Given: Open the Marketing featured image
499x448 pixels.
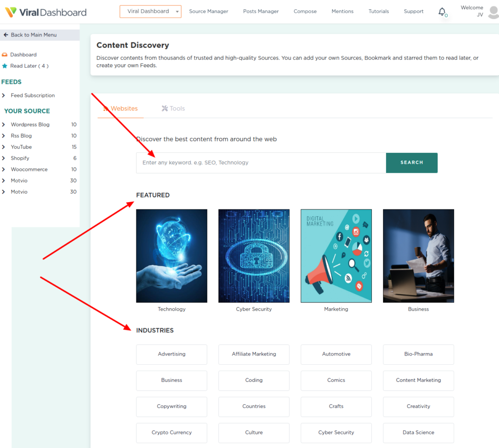Looking at the screenshot, I should (x=336, y=256).
